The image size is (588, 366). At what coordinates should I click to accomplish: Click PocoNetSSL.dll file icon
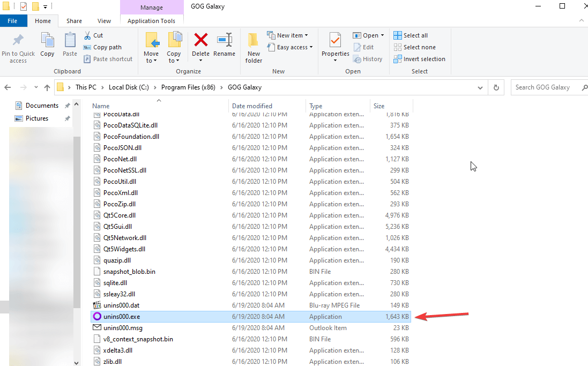coord(97,170)
